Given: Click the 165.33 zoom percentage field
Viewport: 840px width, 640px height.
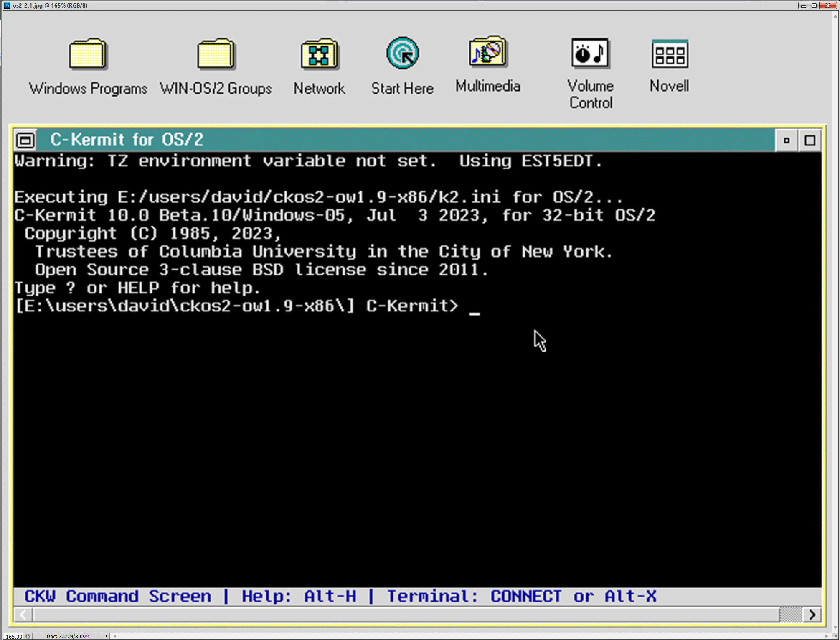Looking at the screenshot, I should click(14, 636).
